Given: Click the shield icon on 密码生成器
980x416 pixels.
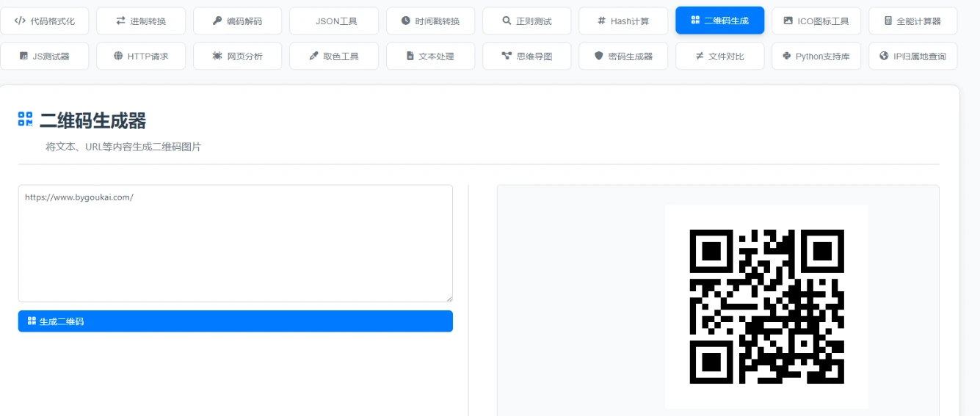Looking at the screenshot, I should pyautogui.click(x=599, y=56).
